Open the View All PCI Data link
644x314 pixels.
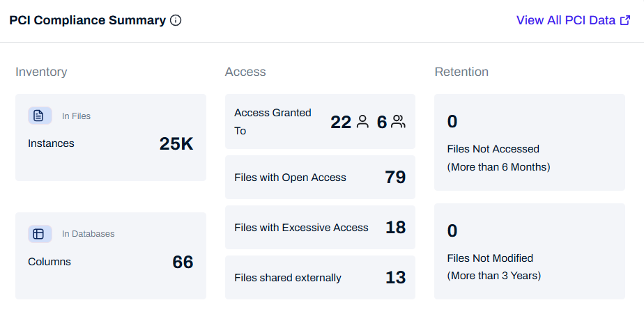566,20
